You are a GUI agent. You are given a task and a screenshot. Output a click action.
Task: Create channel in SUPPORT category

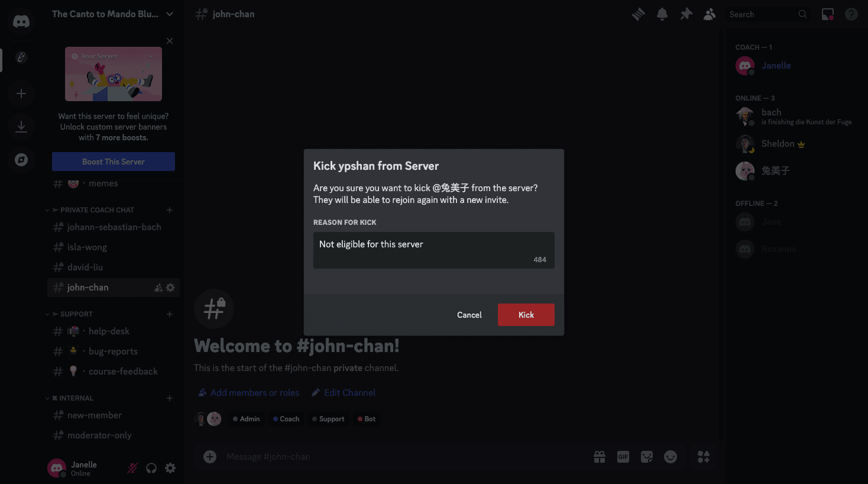(170, 314)
